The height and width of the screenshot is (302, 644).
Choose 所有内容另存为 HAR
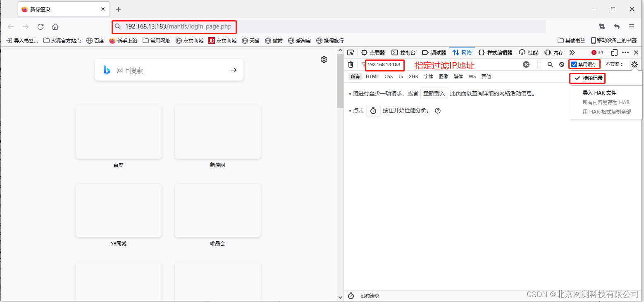[x=607, y=102]
